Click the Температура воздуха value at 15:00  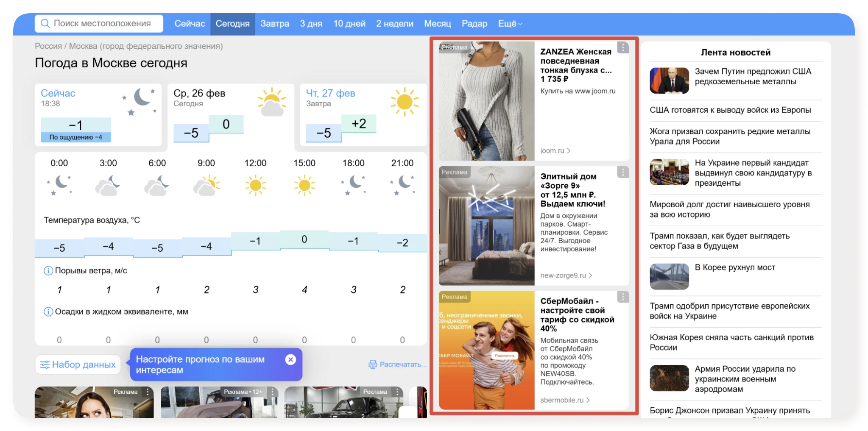[x=304, y=239]
